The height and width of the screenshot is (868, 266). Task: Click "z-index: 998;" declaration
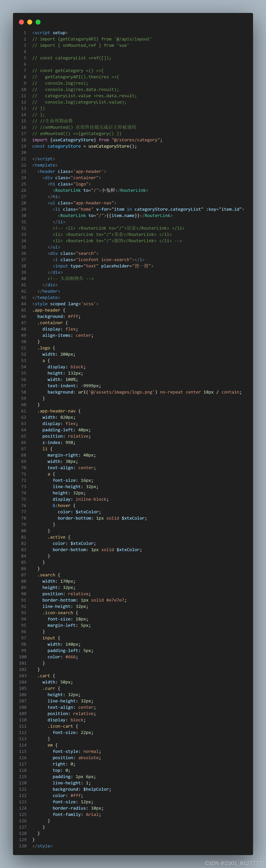59,442
